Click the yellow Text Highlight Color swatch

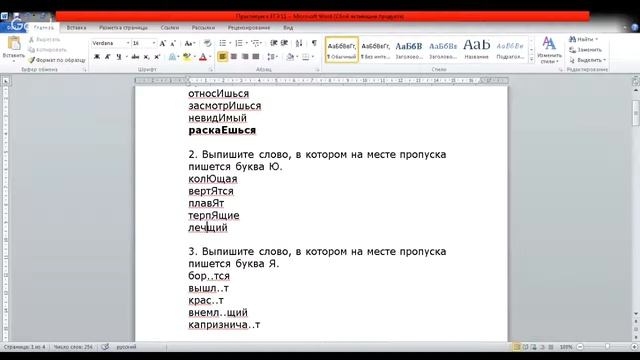(187, 57)
